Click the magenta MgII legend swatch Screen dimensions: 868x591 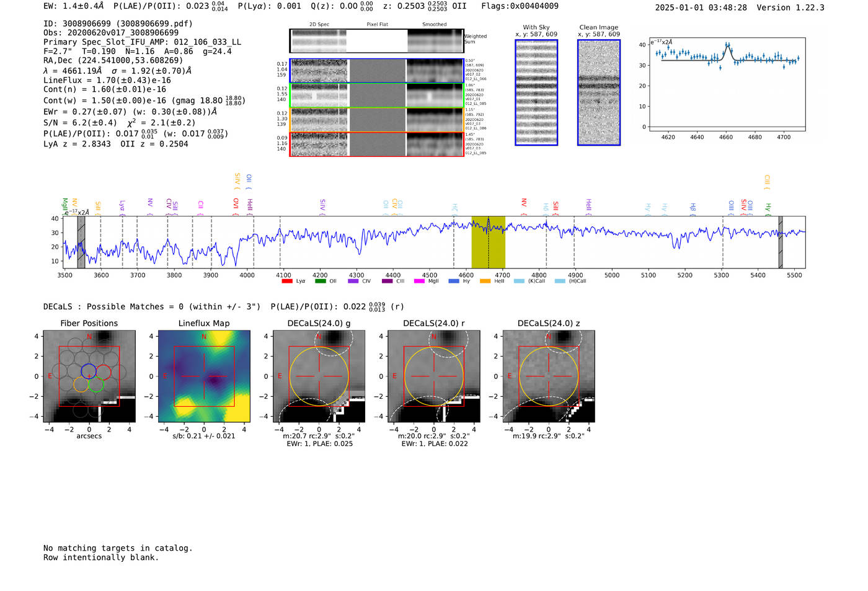pyautogui.click(x=420, y=281)
